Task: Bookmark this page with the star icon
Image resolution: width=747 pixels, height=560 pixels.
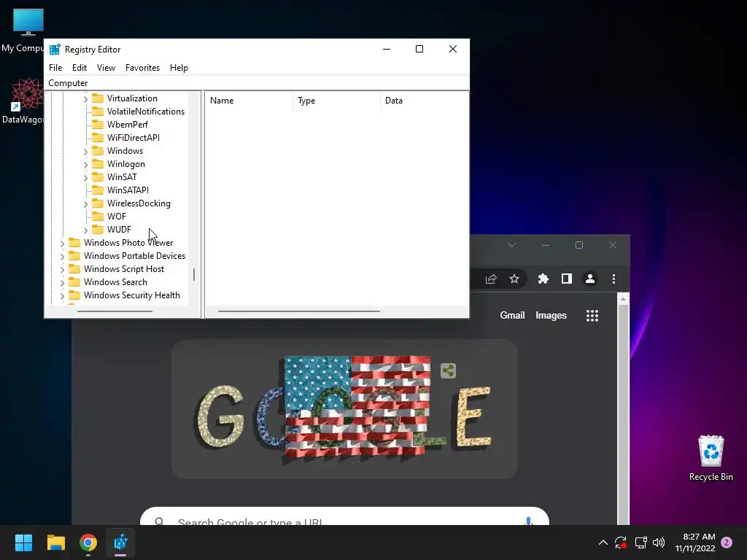Action: click(x=514, y=279)
